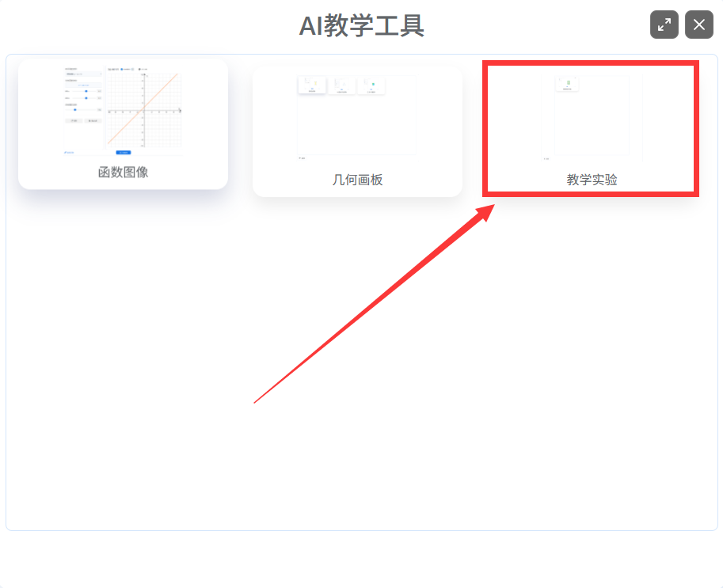Click the AI教学工具 heading
The height and width of the screenshot is (588, 723).
coord(361,26)
